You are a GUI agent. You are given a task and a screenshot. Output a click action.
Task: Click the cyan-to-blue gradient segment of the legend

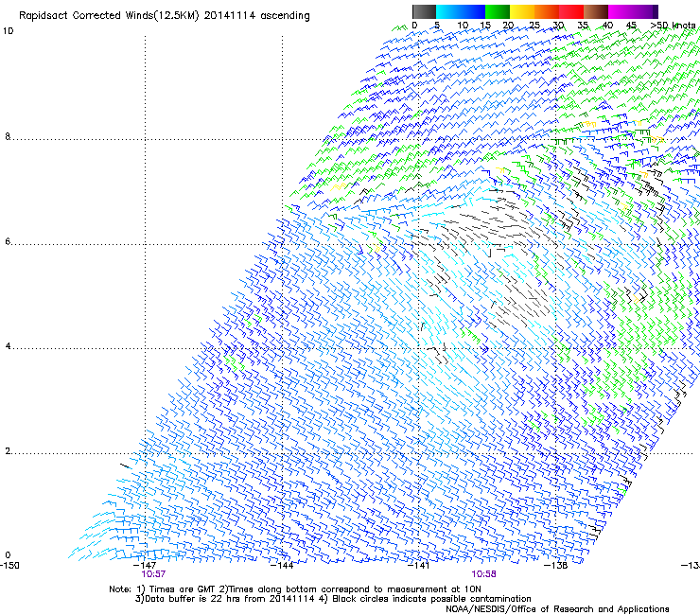(461, 11)
